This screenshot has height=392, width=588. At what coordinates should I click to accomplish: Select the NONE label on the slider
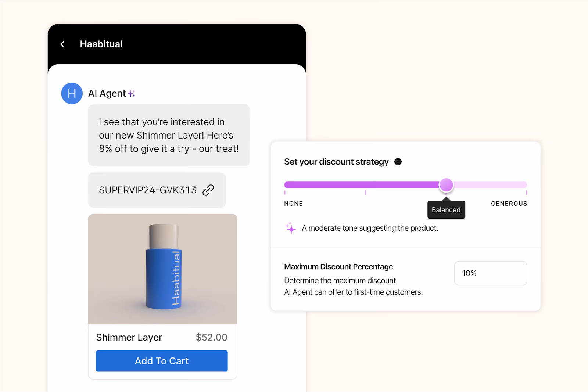coord(293,203)
